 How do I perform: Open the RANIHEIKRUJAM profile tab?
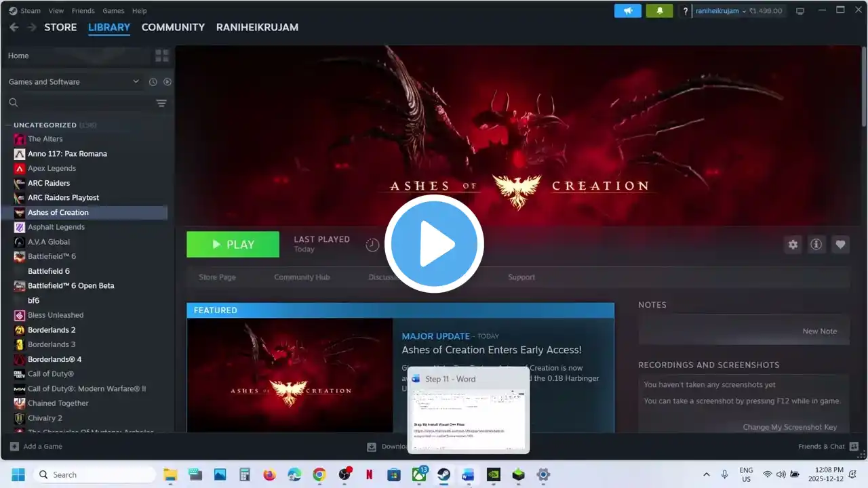pyautogui.click(x=257, y=27)
